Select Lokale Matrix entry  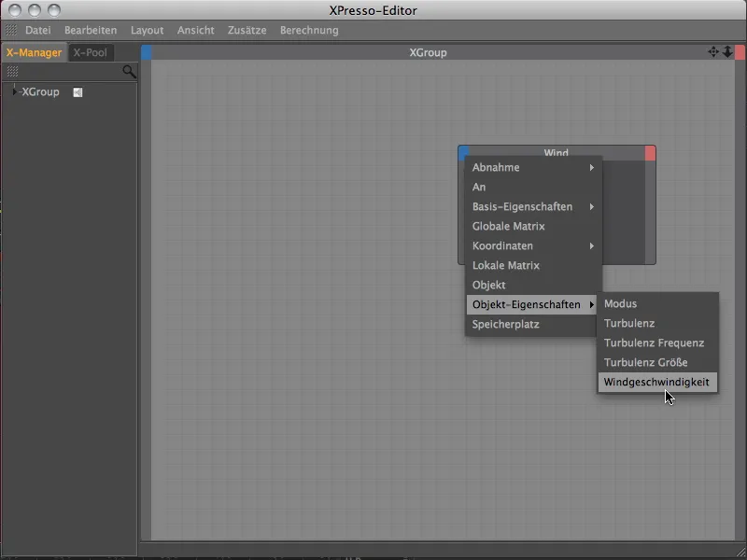point(533,265)
